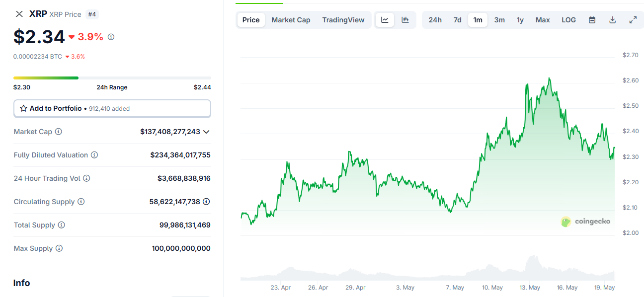Expand chart to fullscreen

(633, 20)
